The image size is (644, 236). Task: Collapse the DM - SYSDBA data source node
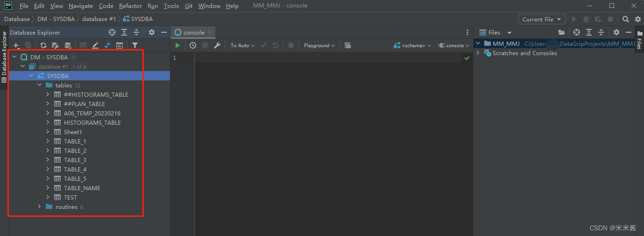14,57
